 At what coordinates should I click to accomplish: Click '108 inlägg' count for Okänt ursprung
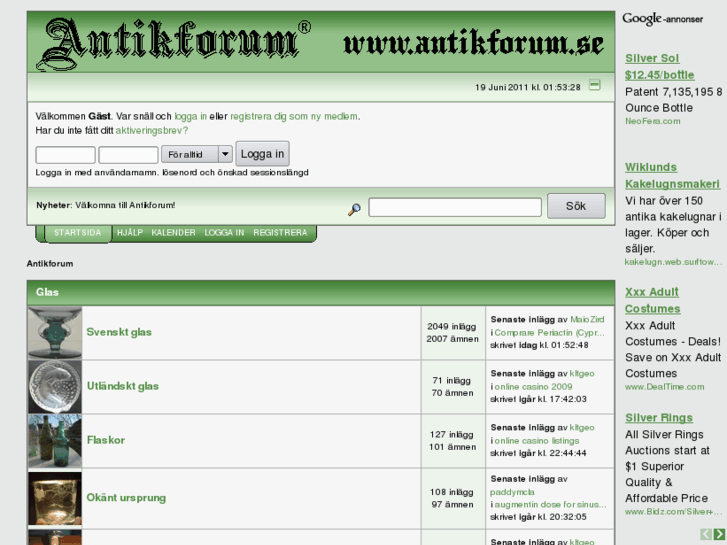click(452, 492)
